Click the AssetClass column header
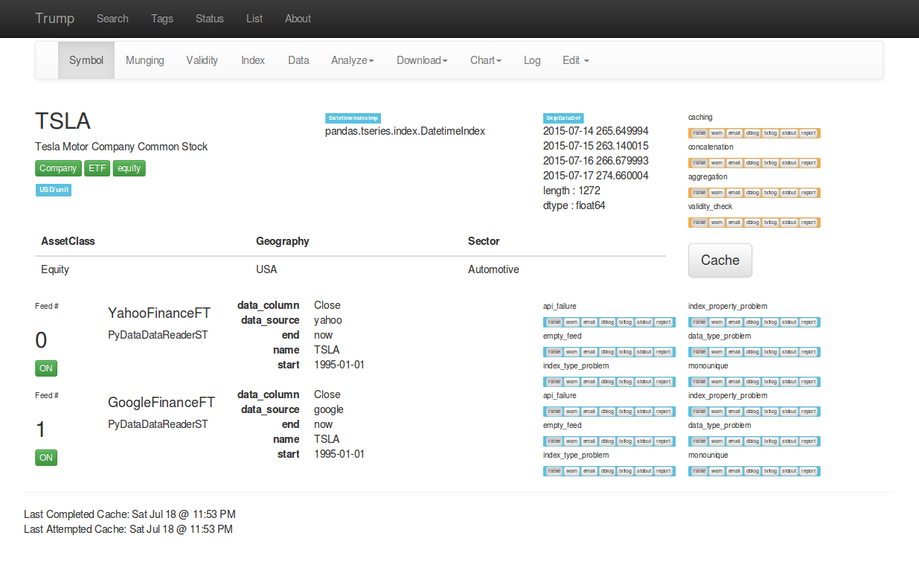This screenshot has width=919, height=588. coord(68,241)
